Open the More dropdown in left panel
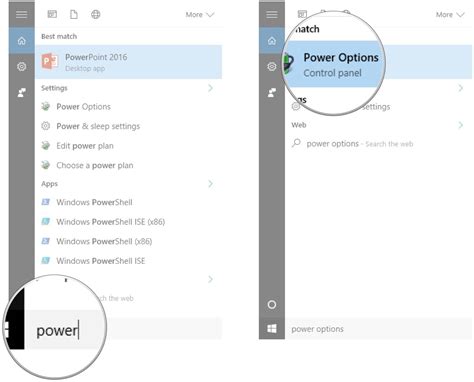The width and height of the screenshot is (474, 382). tap(200, 15)
